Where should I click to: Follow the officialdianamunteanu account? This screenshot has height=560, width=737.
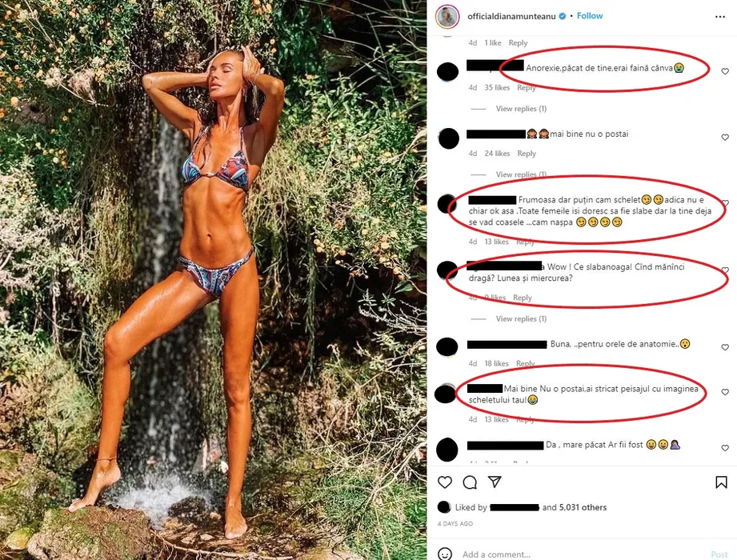[590, 16]
